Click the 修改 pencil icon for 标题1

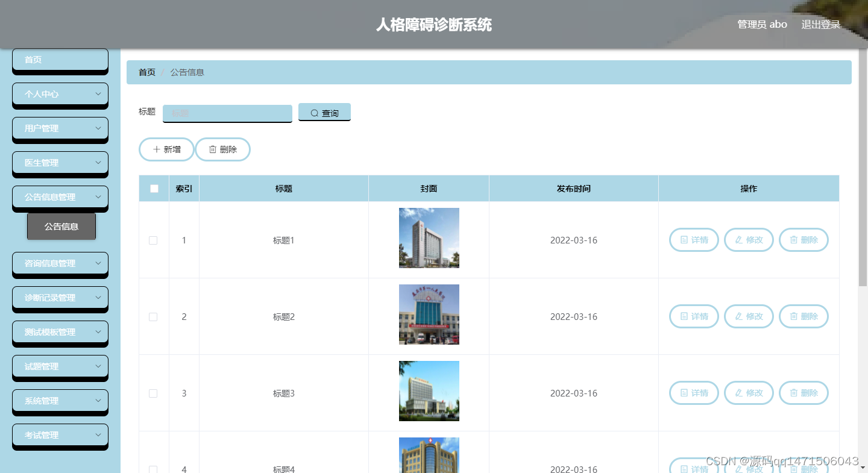click(x=739, y=240)
